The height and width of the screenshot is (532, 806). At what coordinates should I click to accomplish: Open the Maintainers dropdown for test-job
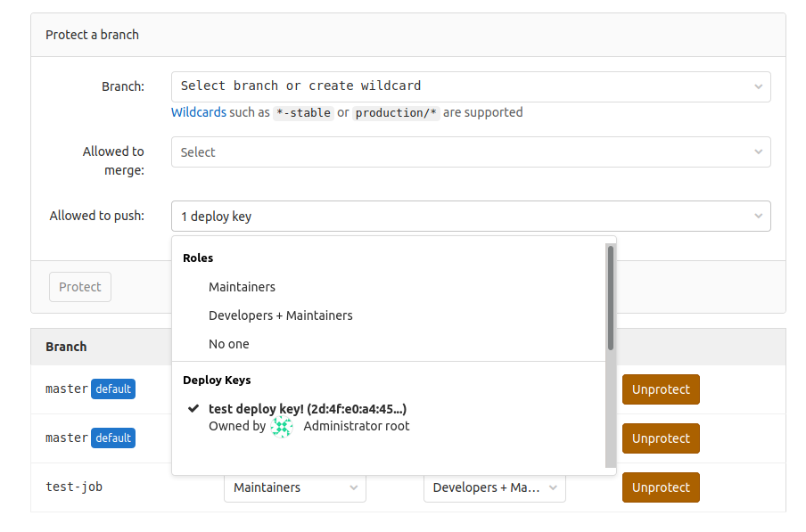coord(294,487)
